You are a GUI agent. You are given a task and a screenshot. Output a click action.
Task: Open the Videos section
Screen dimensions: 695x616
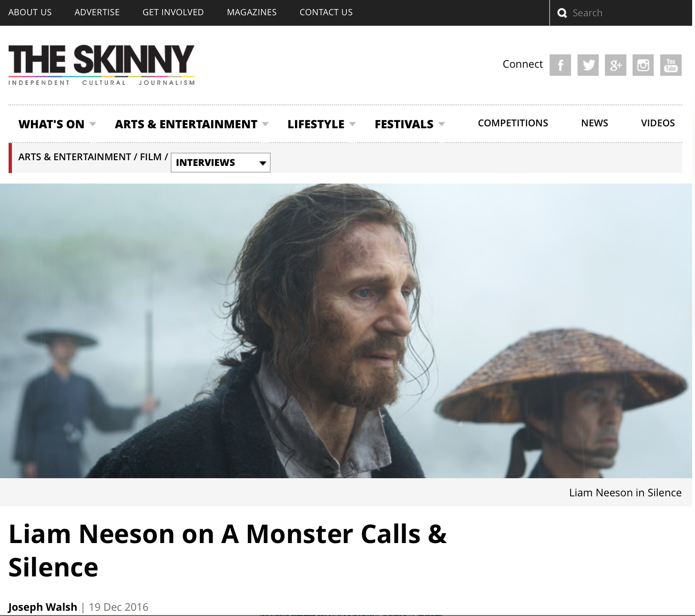click(x=658, y=123)
